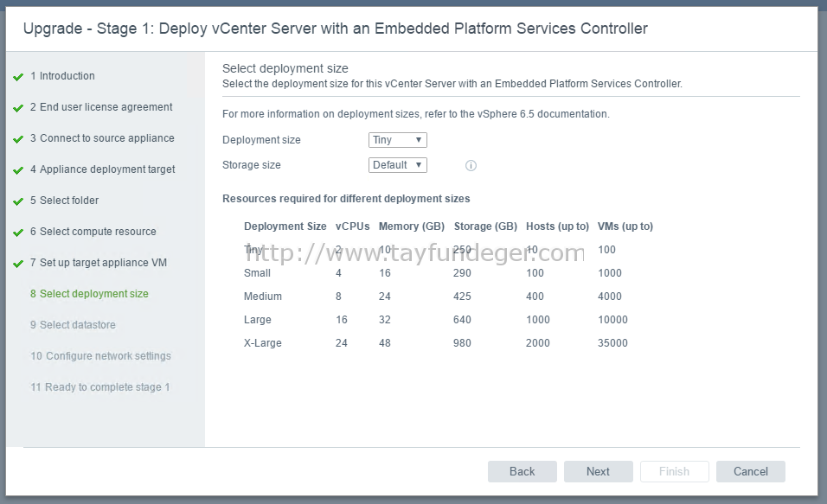
Task: Click the Back button
Action: 522,471
